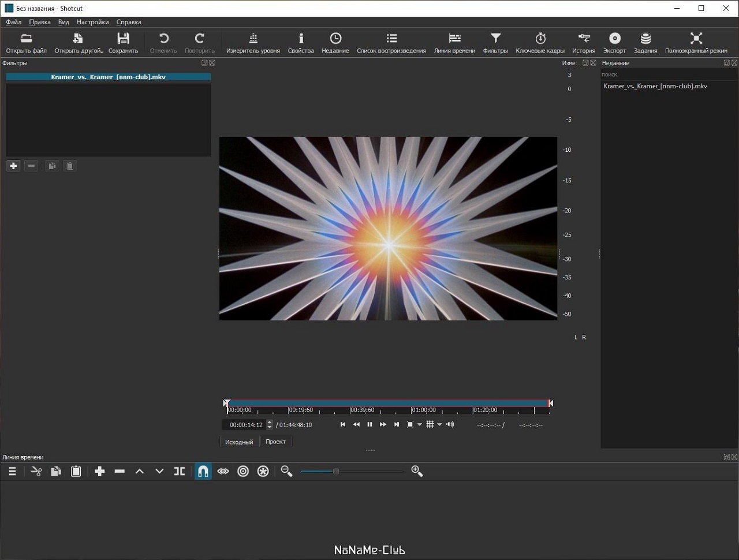Click the timeline split at playhead icon
The image size is (739, 560).
[180, 472]
